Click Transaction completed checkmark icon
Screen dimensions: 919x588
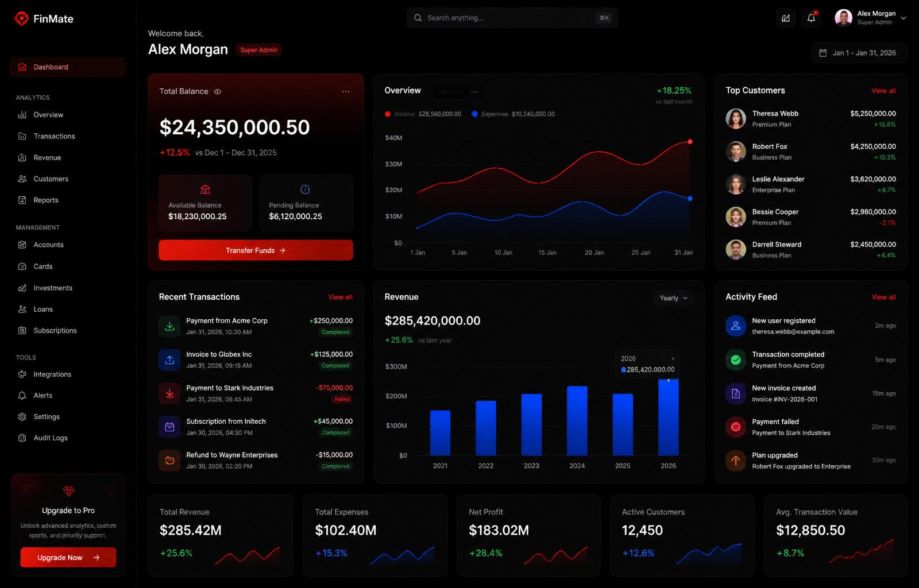pyautogui.click(x=736, y=359)
